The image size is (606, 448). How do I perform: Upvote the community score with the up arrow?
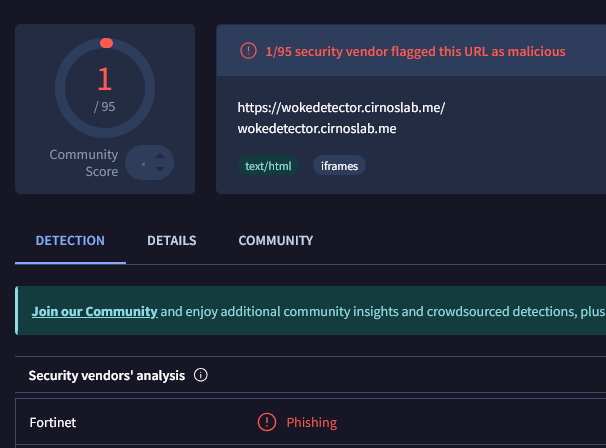coord(159,154)
